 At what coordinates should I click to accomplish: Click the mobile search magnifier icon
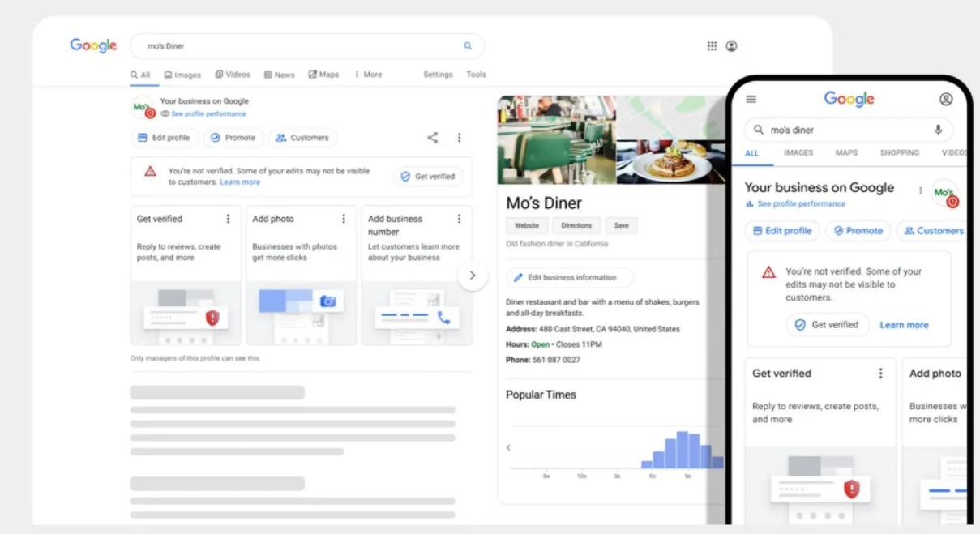click(x=759, y=130)
